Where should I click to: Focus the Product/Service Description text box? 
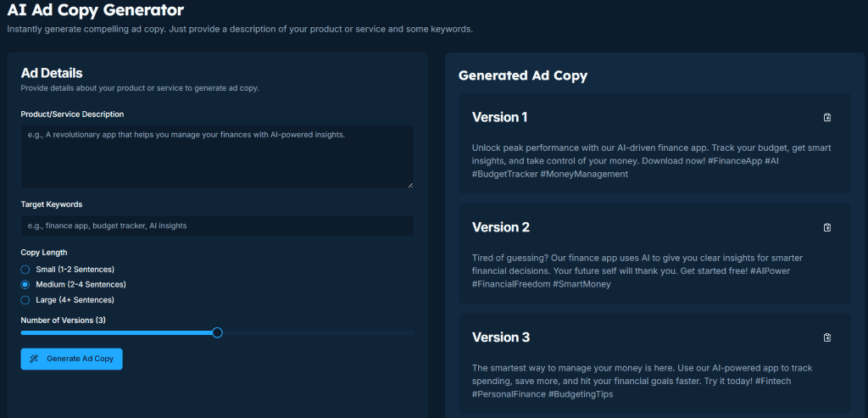217,156
